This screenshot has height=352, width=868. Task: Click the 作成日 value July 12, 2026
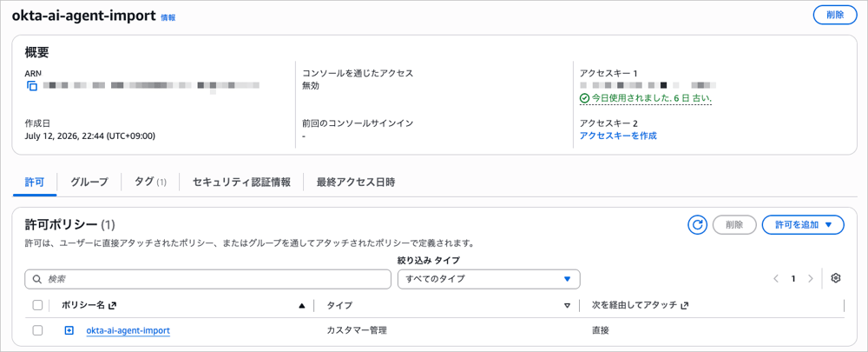click(x=90, y=136)
